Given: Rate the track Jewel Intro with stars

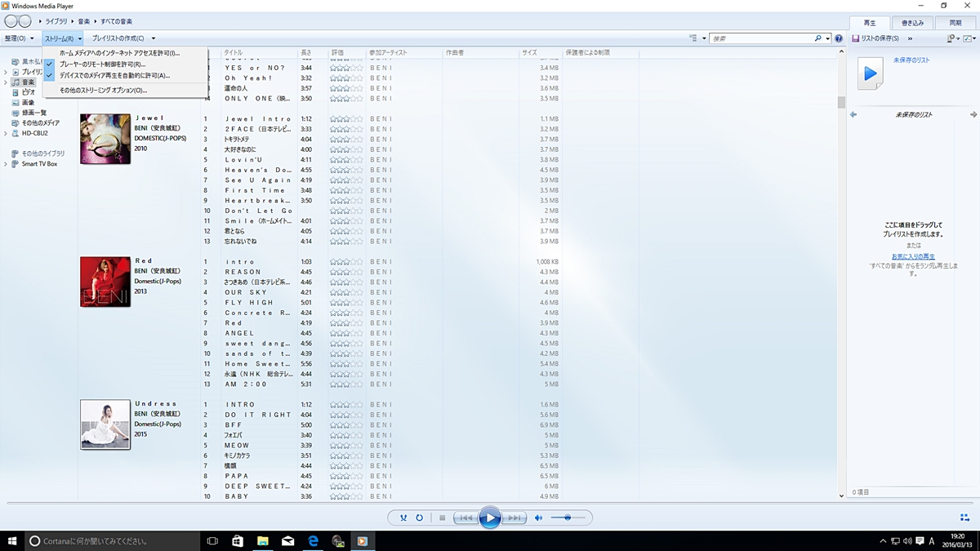Looking at the screenshot, I should click(346, 119).
